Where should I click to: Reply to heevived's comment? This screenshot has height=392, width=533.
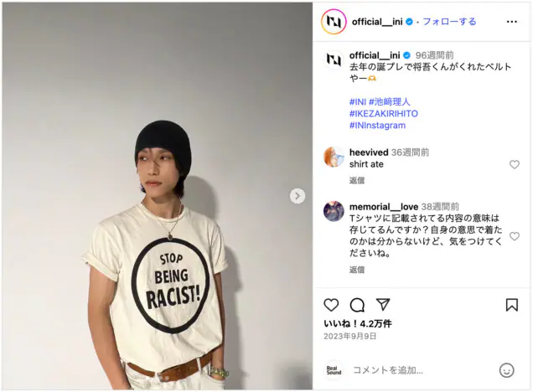pos(356,180)
